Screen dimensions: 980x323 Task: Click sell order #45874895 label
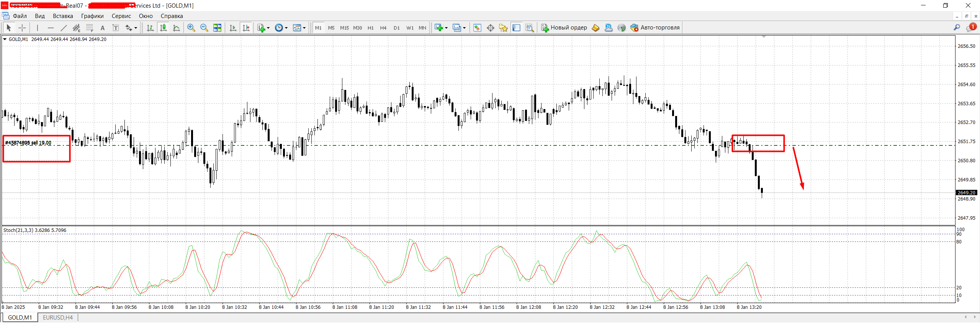[28, 143]
